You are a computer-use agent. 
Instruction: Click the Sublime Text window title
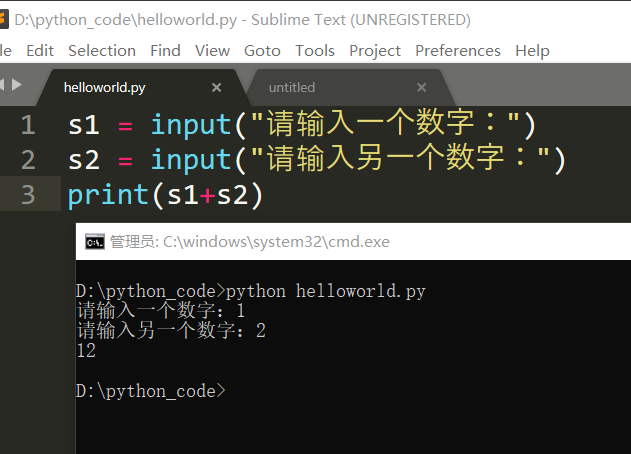point(242,20)
